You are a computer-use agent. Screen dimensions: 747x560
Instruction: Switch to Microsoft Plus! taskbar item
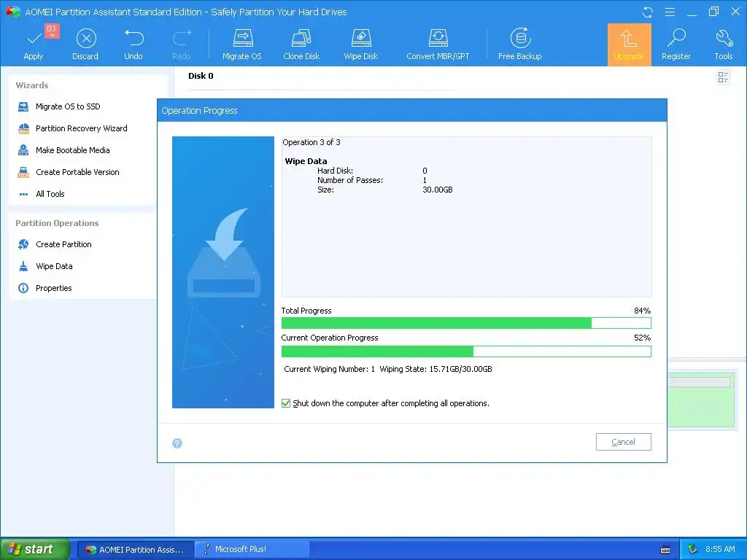pos(252,550)
